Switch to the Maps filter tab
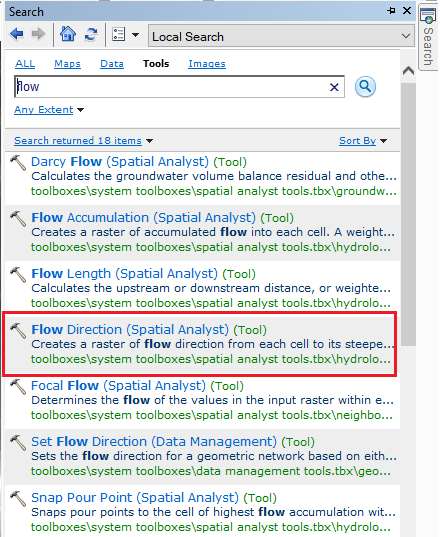Viewport: 440px width, 537px height. coord(67,64)
